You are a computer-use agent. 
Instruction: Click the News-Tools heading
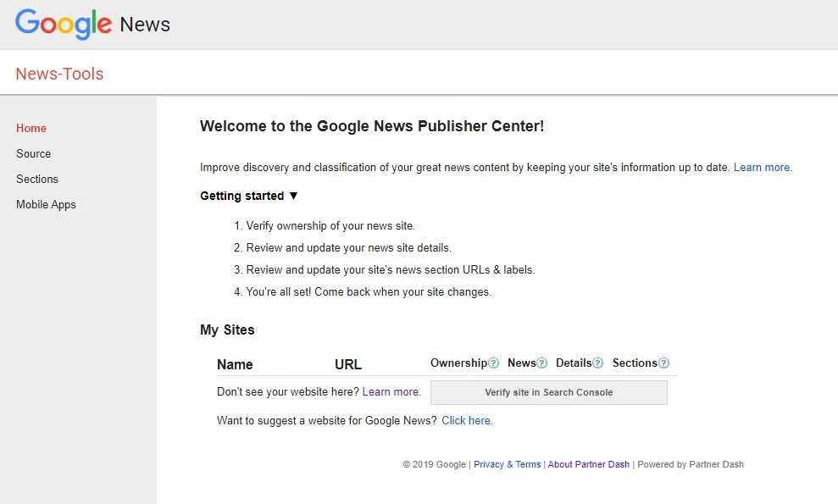tap(59, 74)
